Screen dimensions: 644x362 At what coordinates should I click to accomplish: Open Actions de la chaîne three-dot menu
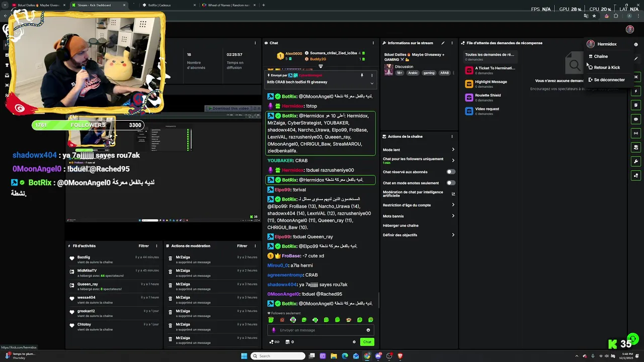click(x=452, y=136)
